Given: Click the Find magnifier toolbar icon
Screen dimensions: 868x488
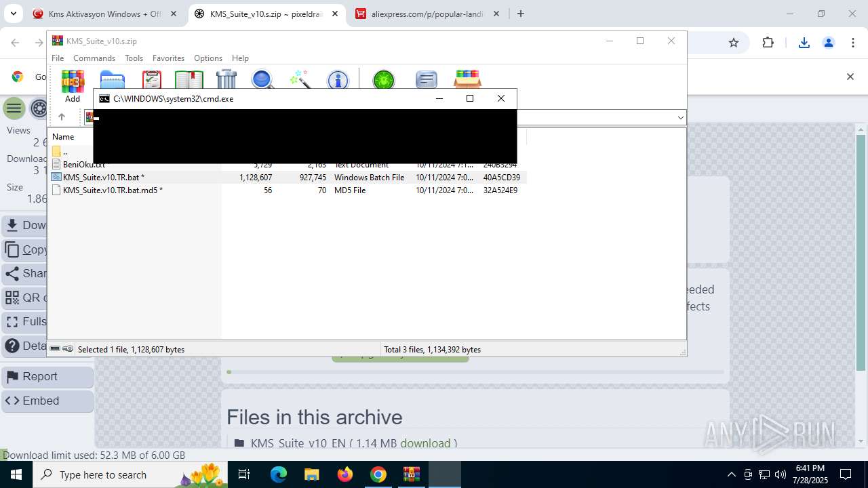Looking at the screenshot, I should 262,79.
